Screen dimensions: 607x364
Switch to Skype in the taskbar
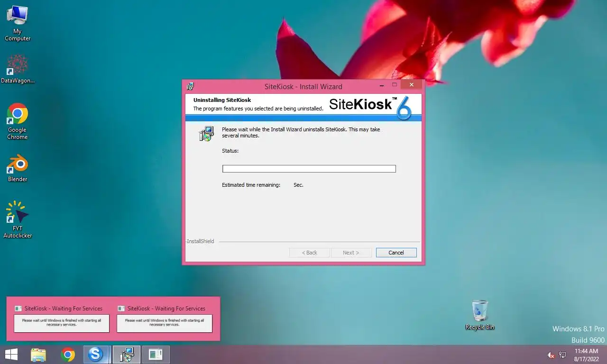point(96,355)
